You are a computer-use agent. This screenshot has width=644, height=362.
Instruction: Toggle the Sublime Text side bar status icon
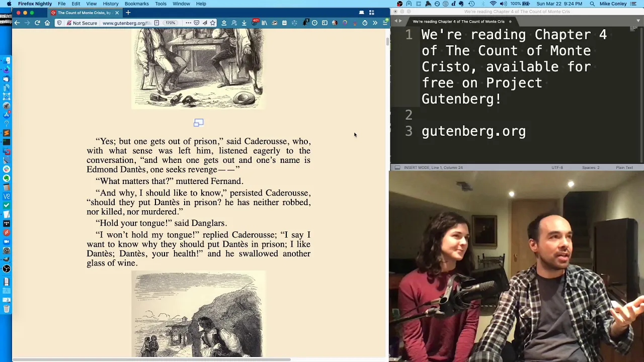tap(397, 167)
